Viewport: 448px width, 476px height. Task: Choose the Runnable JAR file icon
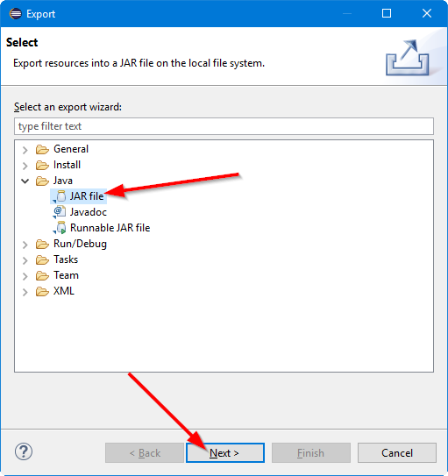click(60, 228)
